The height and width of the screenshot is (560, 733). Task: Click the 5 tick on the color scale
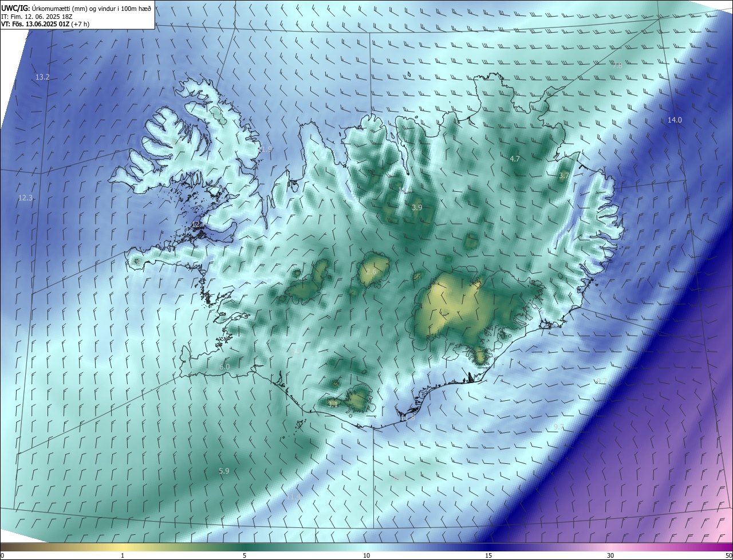tap(245, 555)
